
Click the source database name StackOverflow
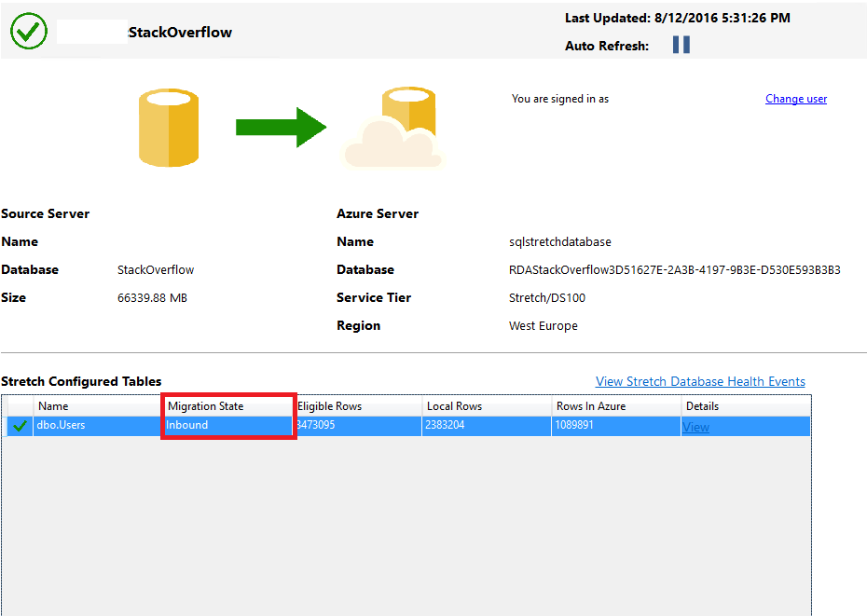(156, 270)
